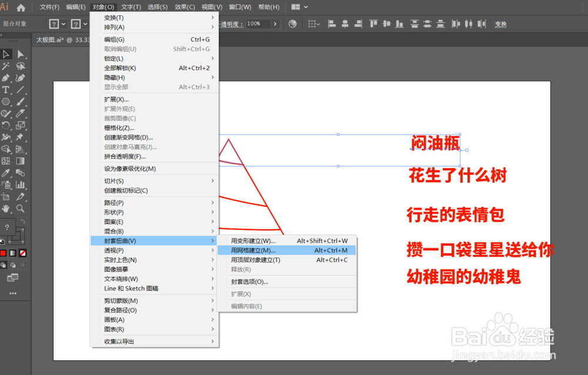Select the Blend tool
This screenshot has height=375, width=588.
point(20,173)
